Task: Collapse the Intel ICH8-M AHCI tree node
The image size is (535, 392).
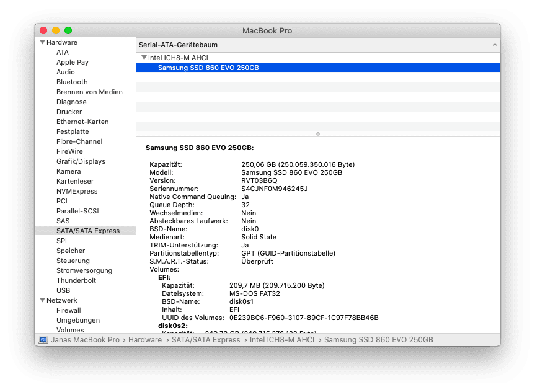Action: [x=144, y=58]
